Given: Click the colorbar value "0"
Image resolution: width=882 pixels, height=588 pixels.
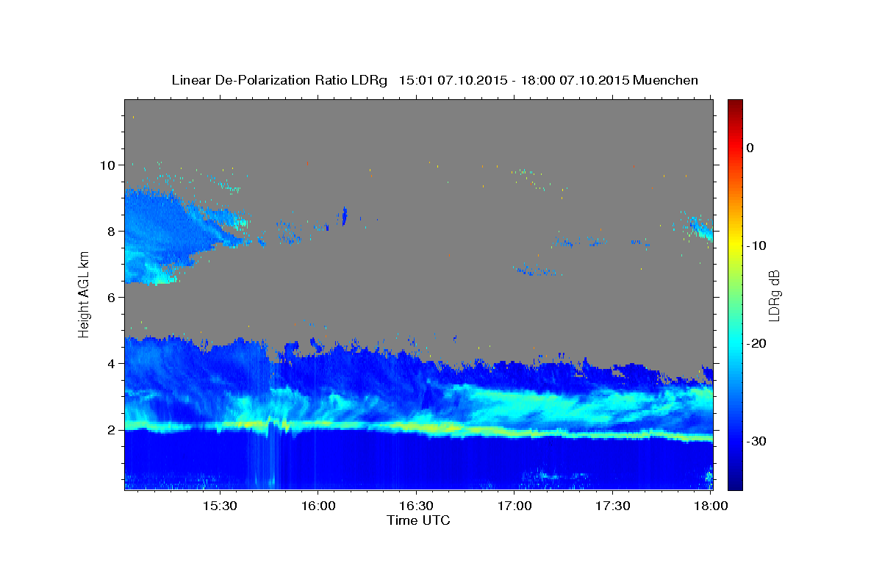Looking at the screenshot, I should (750, 148).
